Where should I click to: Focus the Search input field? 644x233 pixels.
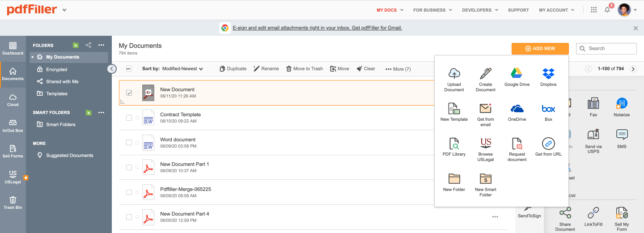[x=606, y=48]
